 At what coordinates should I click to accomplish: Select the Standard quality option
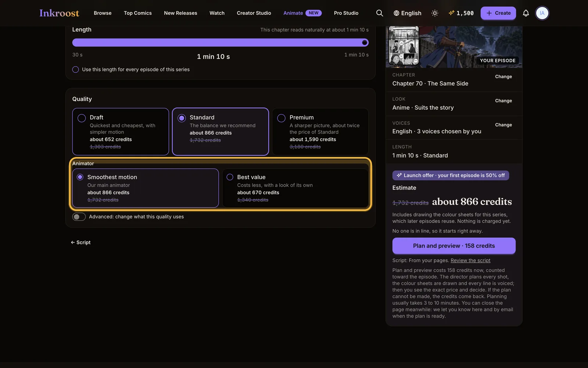click(x=220, y=131)
